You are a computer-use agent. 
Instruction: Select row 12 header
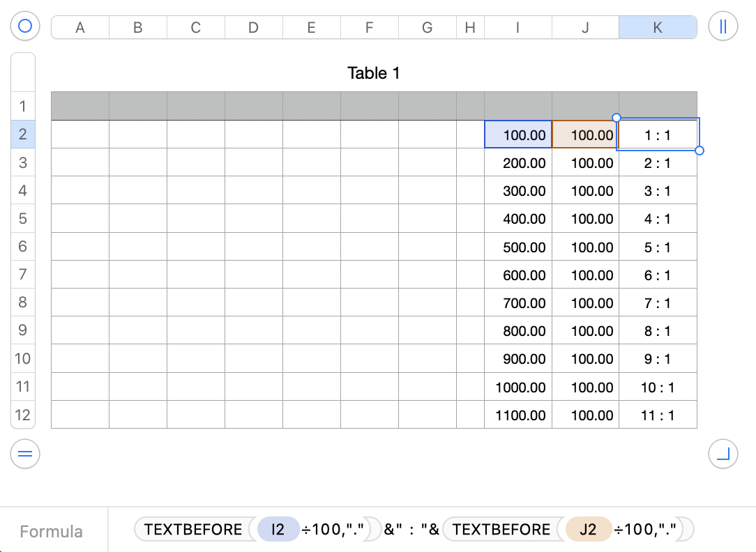(22, 415)
